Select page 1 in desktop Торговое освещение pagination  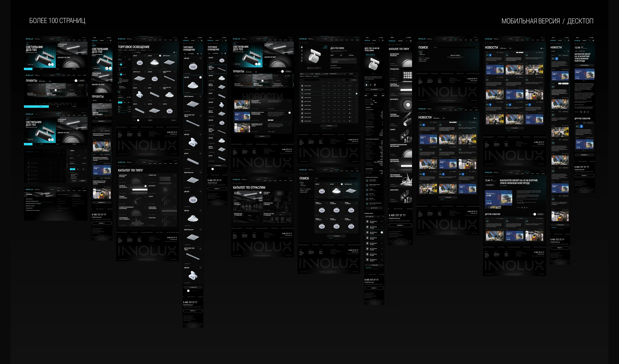coord(138,120)
